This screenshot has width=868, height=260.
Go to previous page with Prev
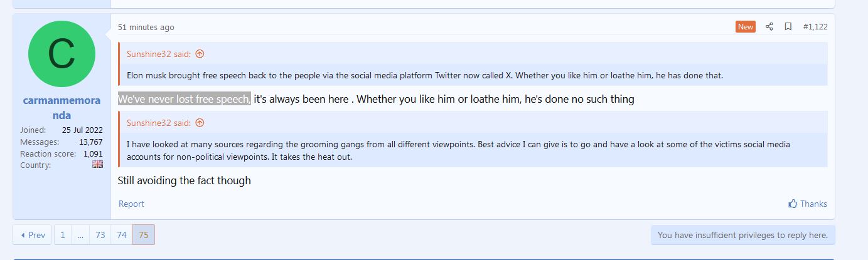(32, 235)
